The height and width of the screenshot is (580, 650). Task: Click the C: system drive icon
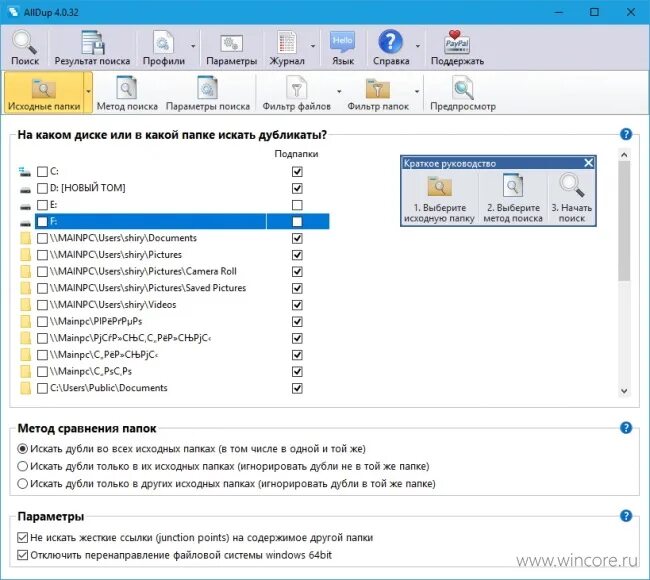coord(25,171)
